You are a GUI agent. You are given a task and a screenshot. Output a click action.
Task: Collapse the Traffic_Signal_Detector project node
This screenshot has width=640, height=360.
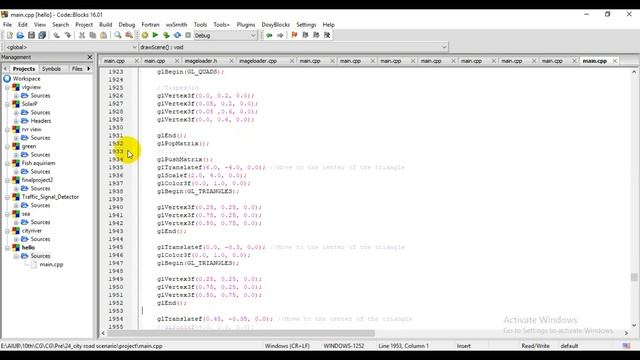(7, 197)
